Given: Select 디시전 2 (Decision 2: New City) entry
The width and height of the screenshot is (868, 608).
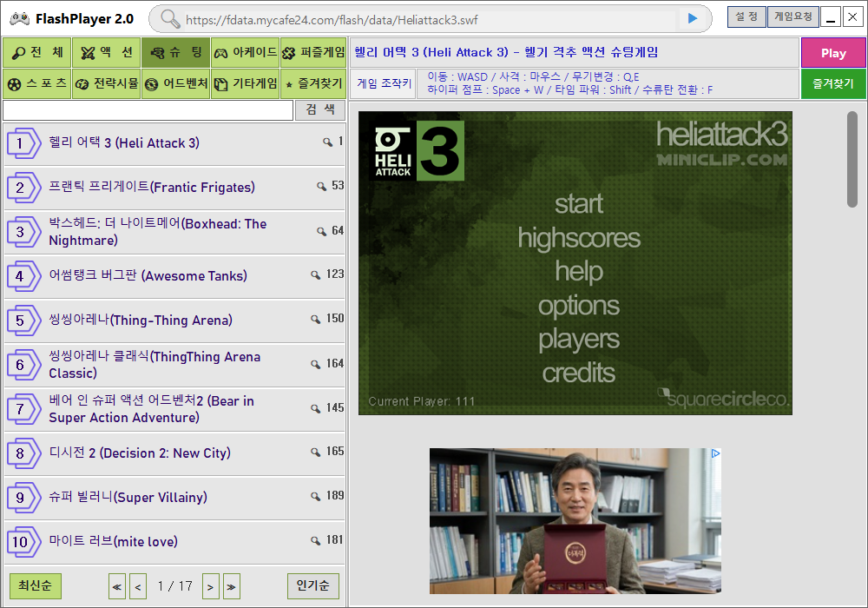Looking at the screenshot, I should [174, 454].
